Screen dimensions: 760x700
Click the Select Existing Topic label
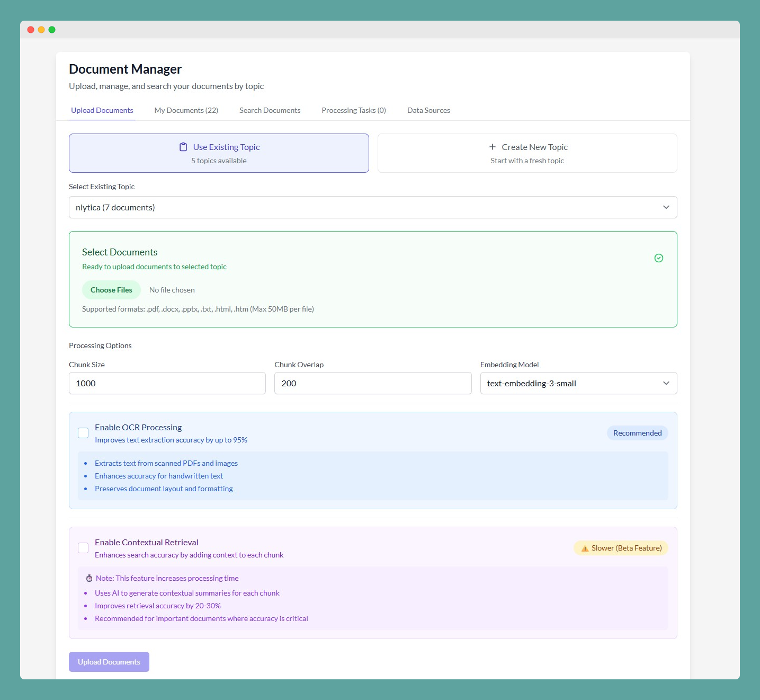102,187
